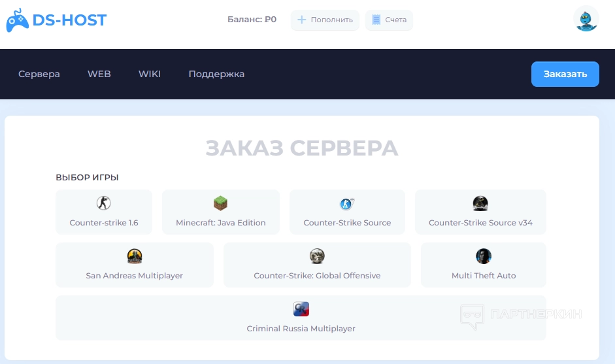This screenshot has width=615, height=364.
Task: Choose the Counter-Strike Source label
Action: tap(347, 223)
